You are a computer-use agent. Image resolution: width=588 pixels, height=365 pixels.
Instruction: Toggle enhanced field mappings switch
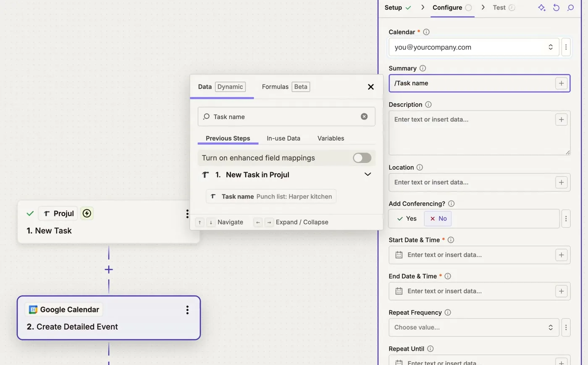point(362,158)
